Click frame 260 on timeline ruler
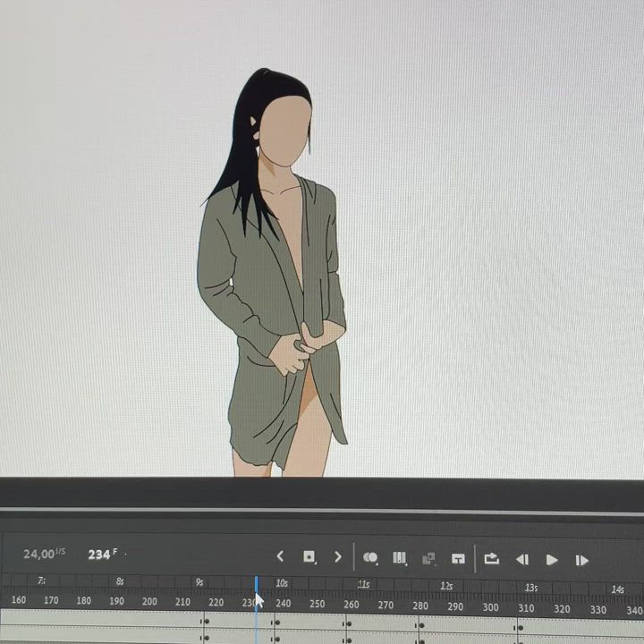 pos(352,604)
